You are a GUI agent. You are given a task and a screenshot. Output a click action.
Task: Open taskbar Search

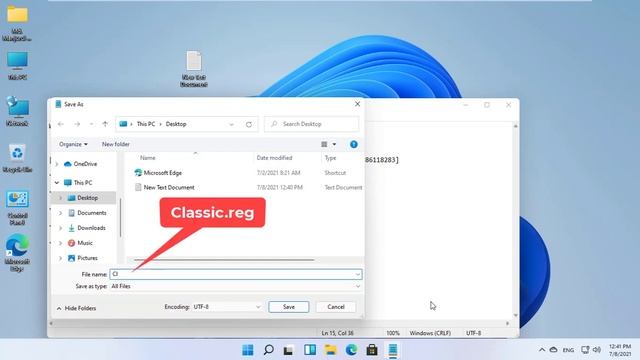point(269,350)
